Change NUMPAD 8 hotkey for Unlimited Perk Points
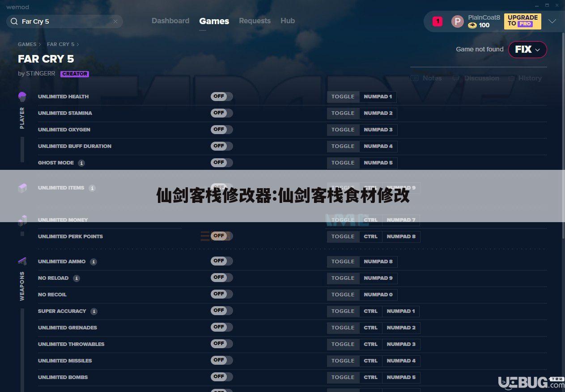Screen dimensions: 565x392 click(x=401, y=236)
